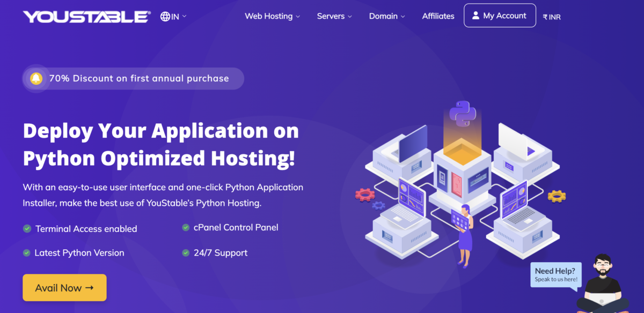Select the ₹ INR currency icon
Screen dimensions: 644x313
click(x=544, y=17)
